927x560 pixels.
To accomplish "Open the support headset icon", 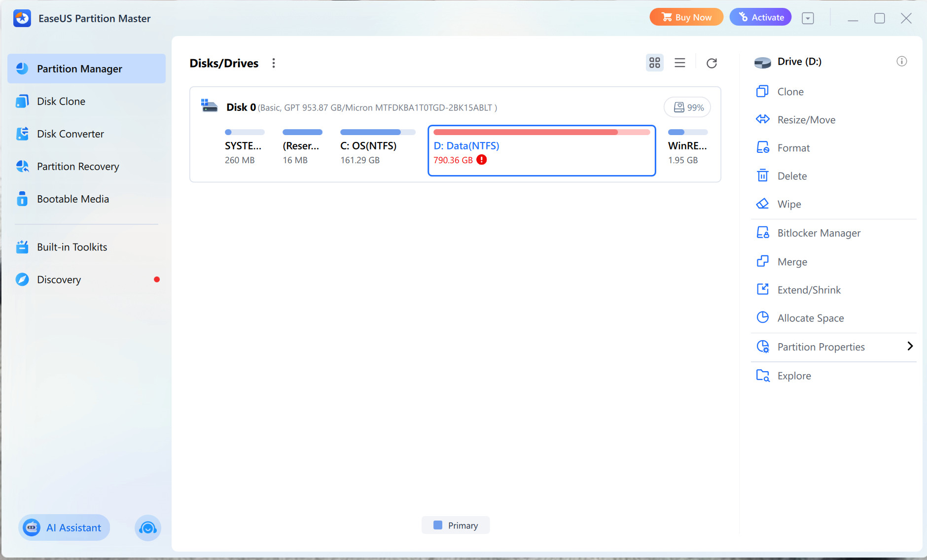I will [x=148, y=528].
